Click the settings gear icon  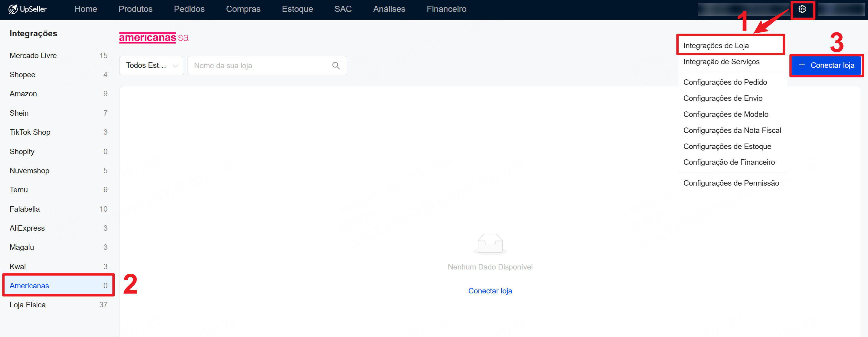802,9
